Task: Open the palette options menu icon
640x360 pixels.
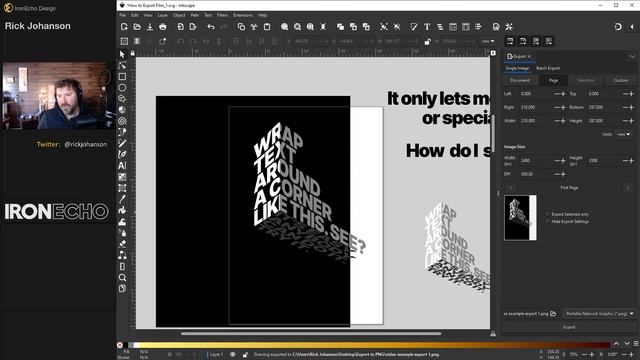Action: (x=636, y=344)
